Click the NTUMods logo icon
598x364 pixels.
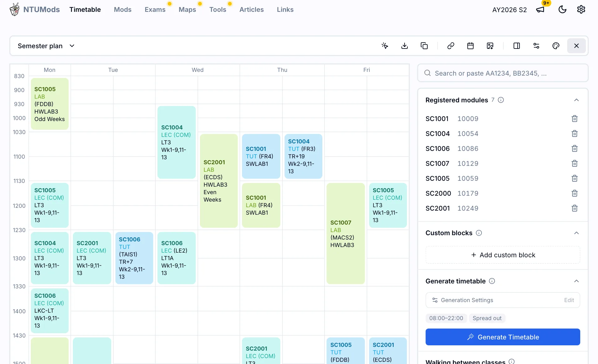pos(14,9)
